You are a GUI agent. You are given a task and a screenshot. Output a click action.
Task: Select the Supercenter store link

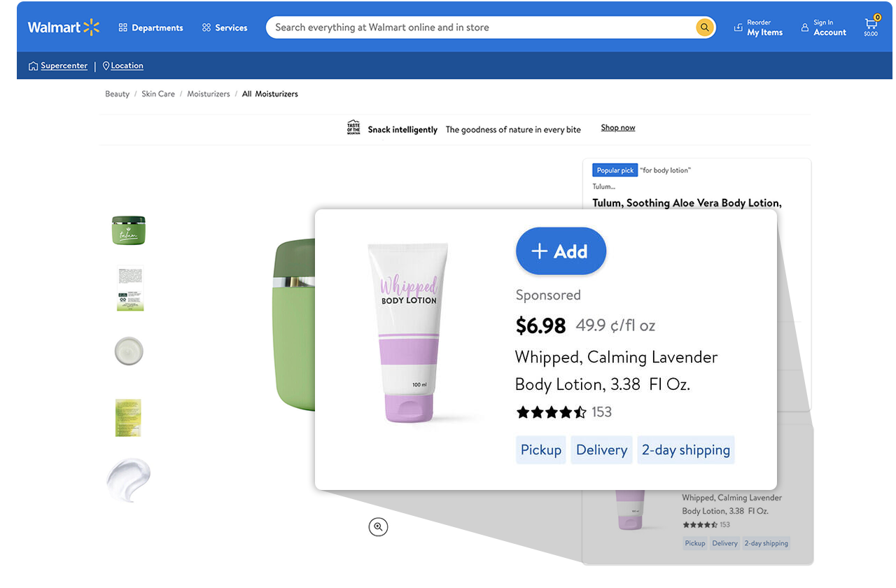coord(58,66)
